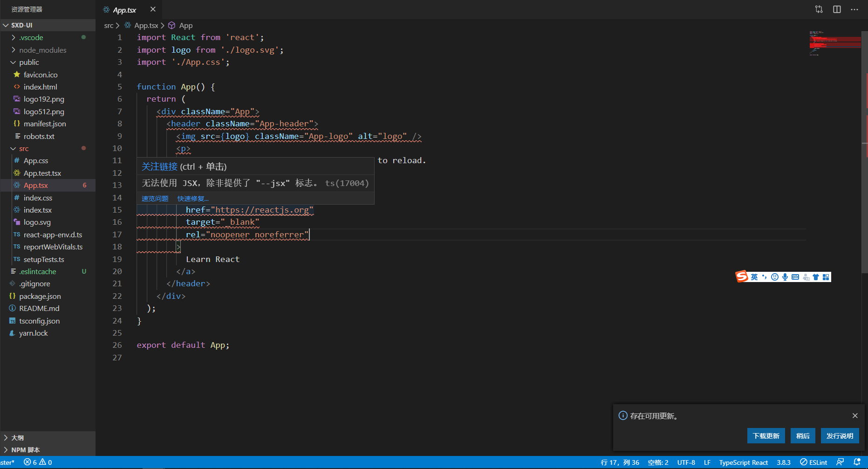Select language mode TypeScript React

743,462
